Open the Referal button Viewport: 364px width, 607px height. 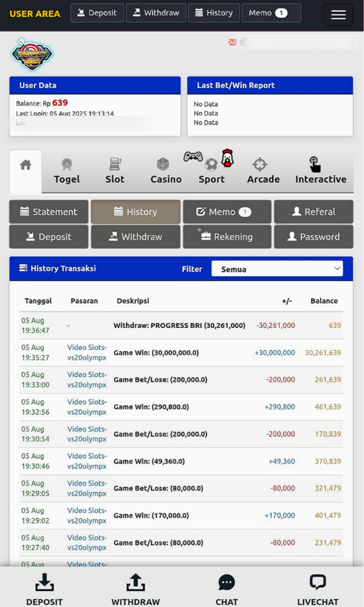tap(313, 212)
